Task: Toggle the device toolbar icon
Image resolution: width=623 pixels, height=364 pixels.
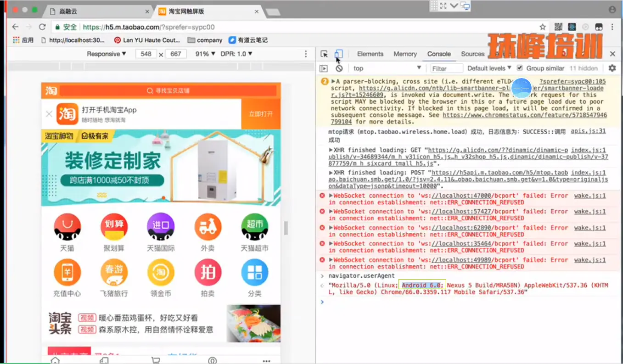Action: coord(338,54)
